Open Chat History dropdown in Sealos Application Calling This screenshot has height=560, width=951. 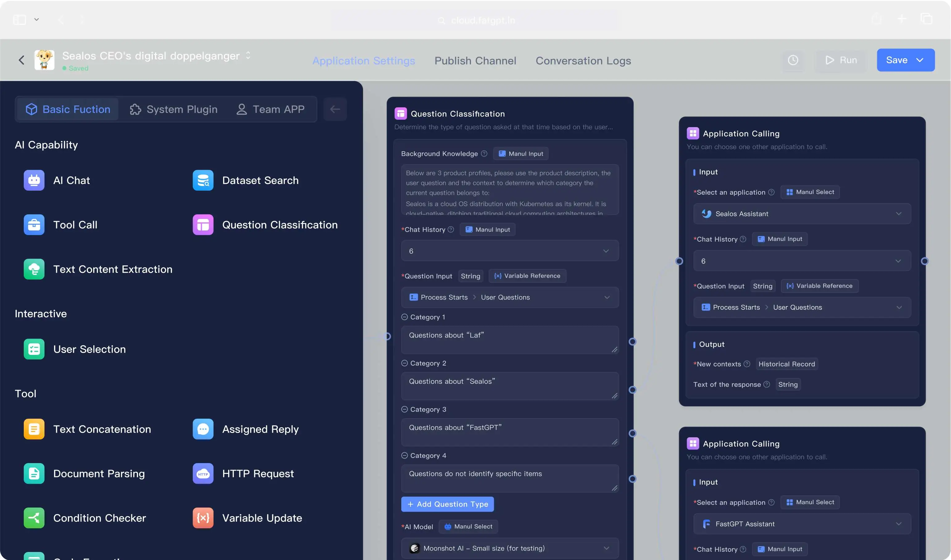802,261
